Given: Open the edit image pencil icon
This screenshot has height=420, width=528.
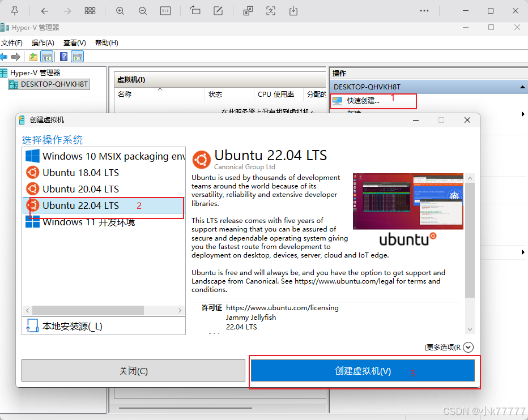Looking at the screenshot, I should click(218, 11).
